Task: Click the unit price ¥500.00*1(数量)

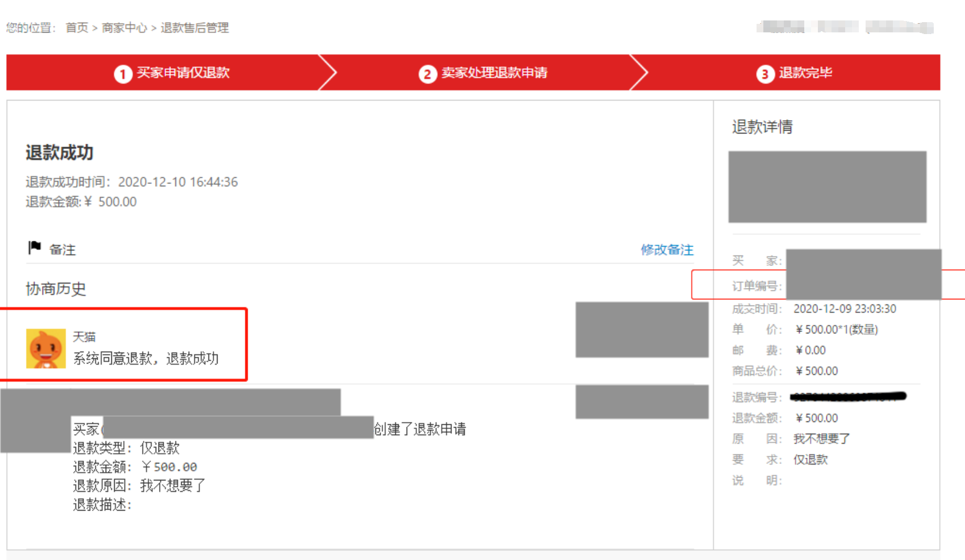Action: [x=837, y=330]
